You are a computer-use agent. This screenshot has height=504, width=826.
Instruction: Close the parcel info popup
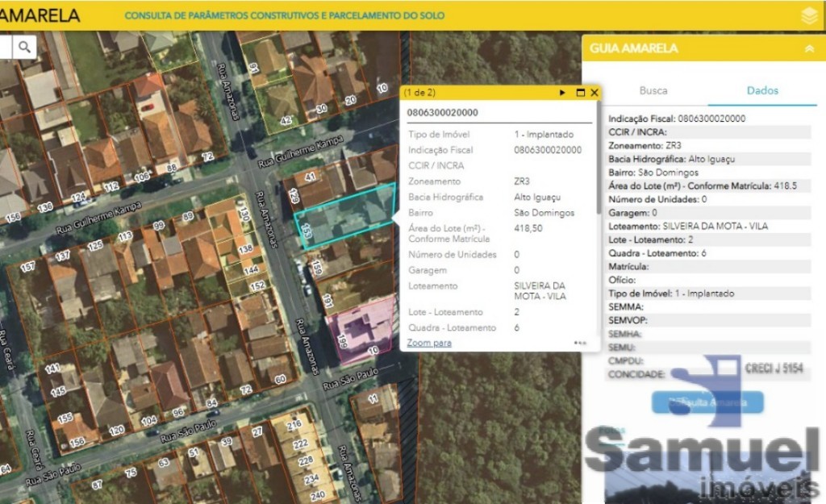point(594,93)
